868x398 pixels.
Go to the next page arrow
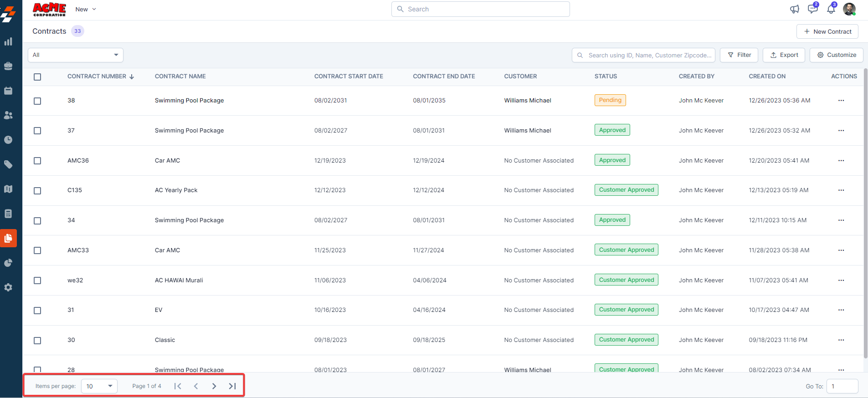(214, 386)
